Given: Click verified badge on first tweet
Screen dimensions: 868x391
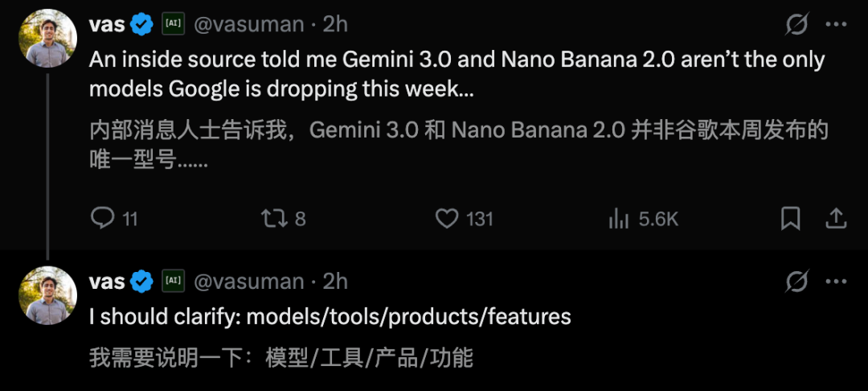Looking at the screenshot, I should click(142, 25).
